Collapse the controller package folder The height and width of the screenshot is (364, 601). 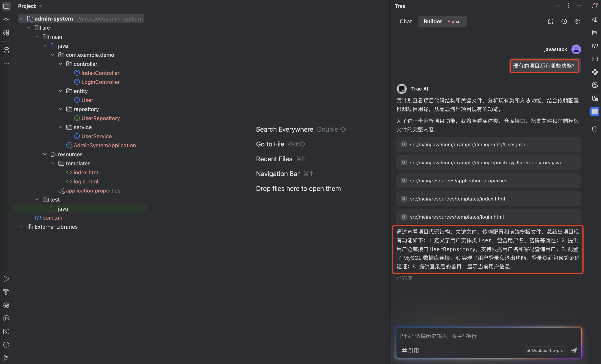[61, 64]
